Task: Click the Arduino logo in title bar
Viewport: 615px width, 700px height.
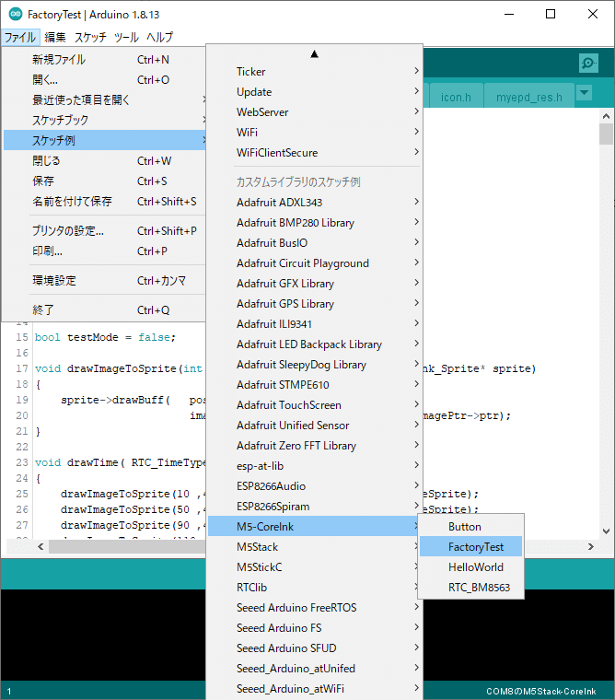Action: click(16, 15)
